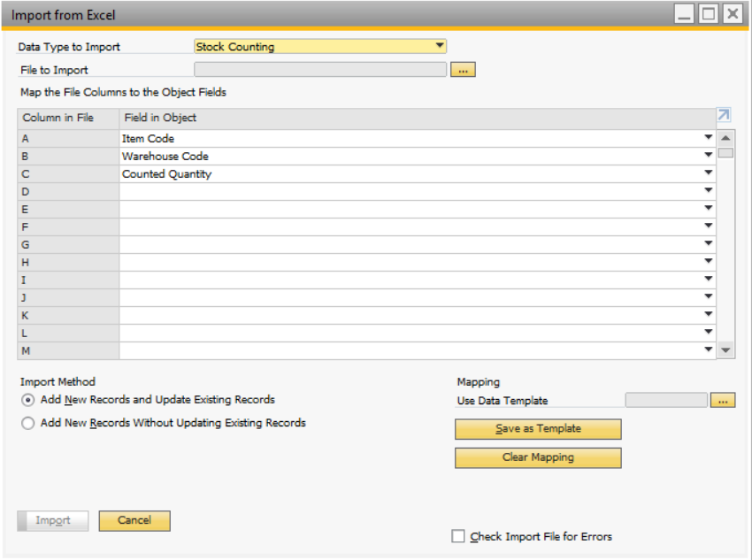Click the scroll up arrow of mapping table

(x=725, y=138)
